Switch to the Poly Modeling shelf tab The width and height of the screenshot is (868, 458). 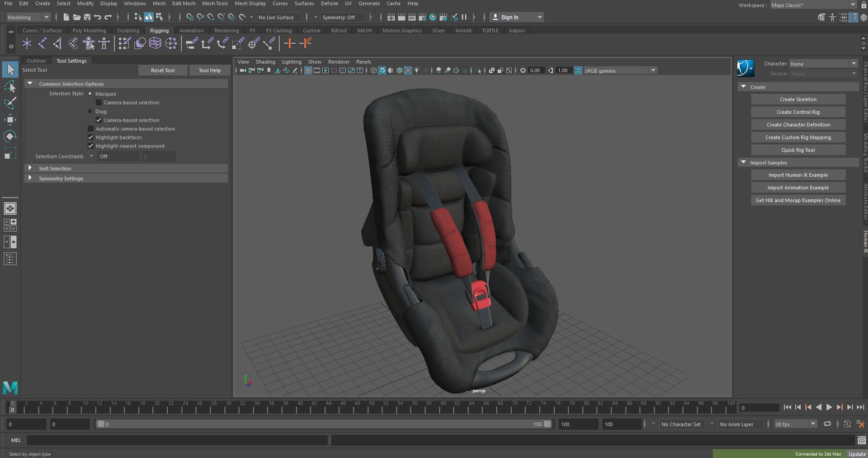89,31
